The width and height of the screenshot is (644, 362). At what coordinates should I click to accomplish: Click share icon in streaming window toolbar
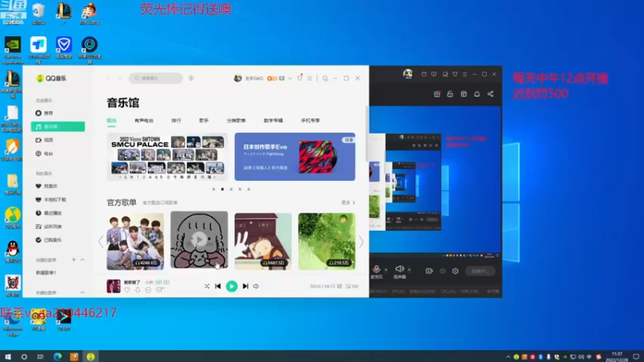click(490, 94)
